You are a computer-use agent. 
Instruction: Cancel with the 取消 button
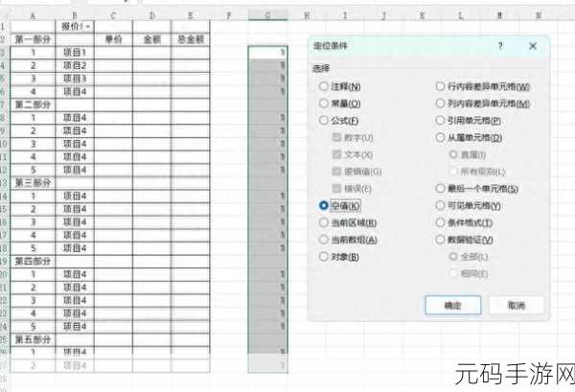tap(517, 305)
